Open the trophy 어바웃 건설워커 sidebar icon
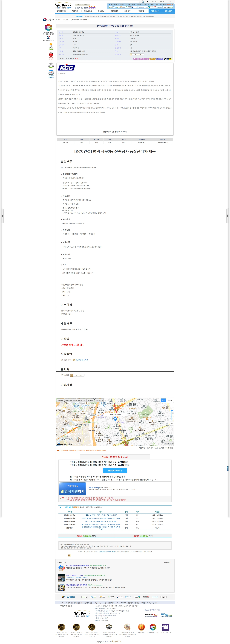230x644 pixels. pyautogui.click(x=51, y=46)
